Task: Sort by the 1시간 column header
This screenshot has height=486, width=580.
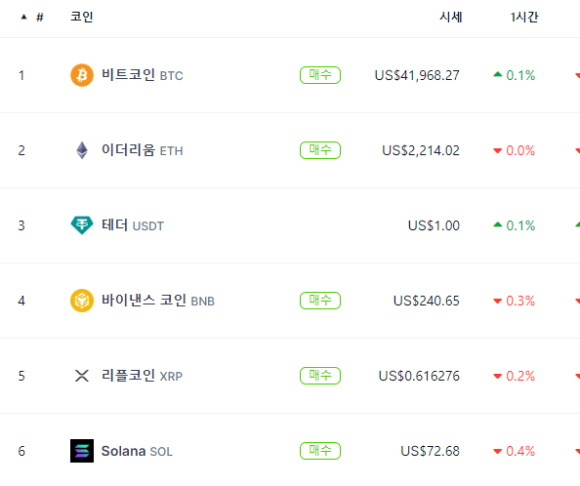Action: click(x=524, y=17)
